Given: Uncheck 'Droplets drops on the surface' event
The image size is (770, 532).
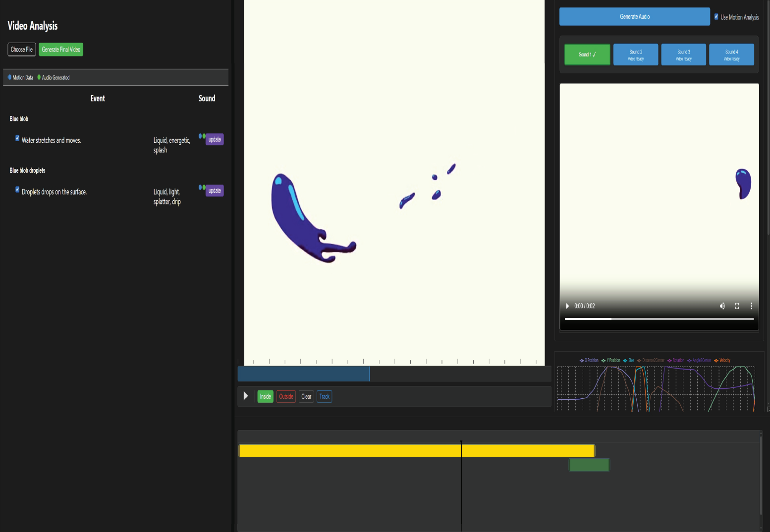Looking at the screenshot, I should [17, 190].
